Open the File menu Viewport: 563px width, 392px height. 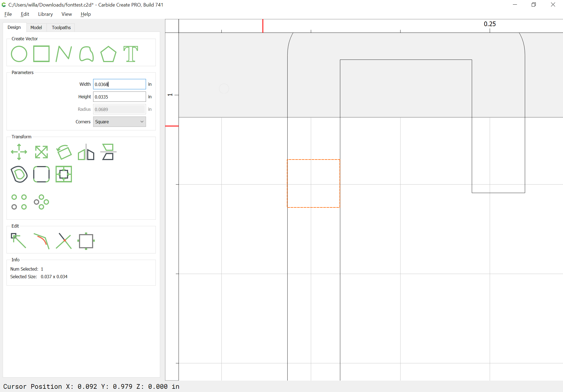pyautogui.click(x=8, y=14)
